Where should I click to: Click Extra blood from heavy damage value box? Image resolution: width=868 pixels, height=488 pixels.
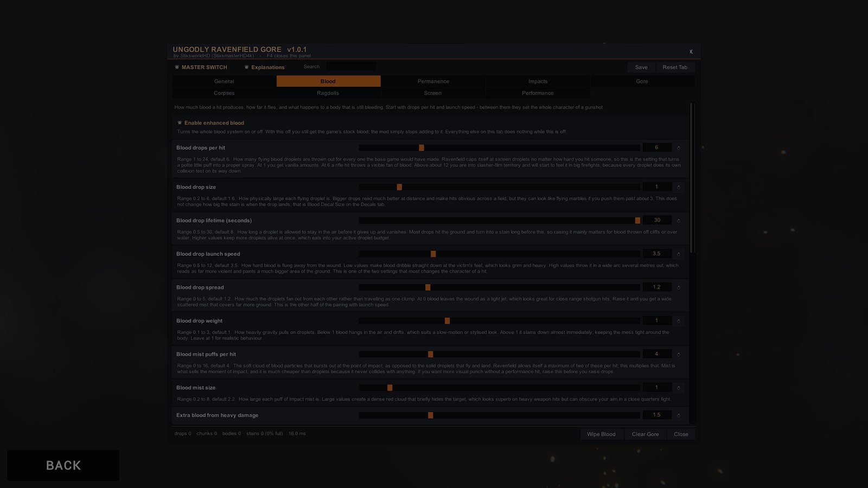pyautogui.click(x=657, y=415)
